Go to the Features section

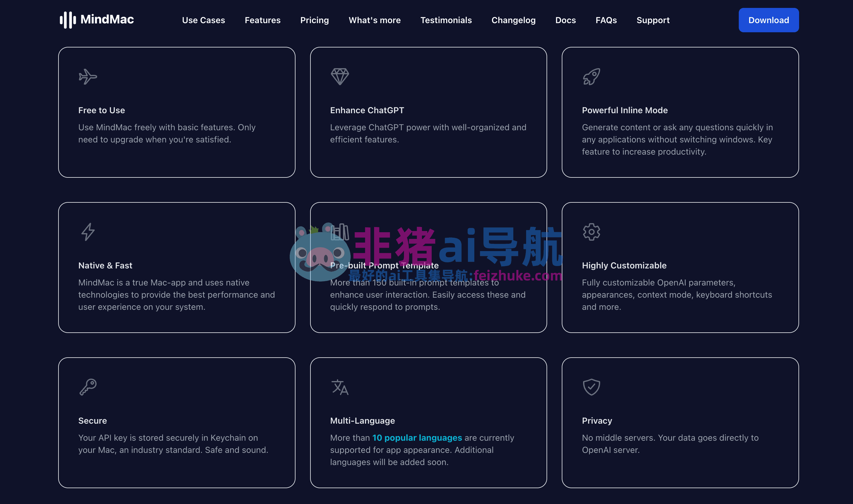tap(262, 20)
